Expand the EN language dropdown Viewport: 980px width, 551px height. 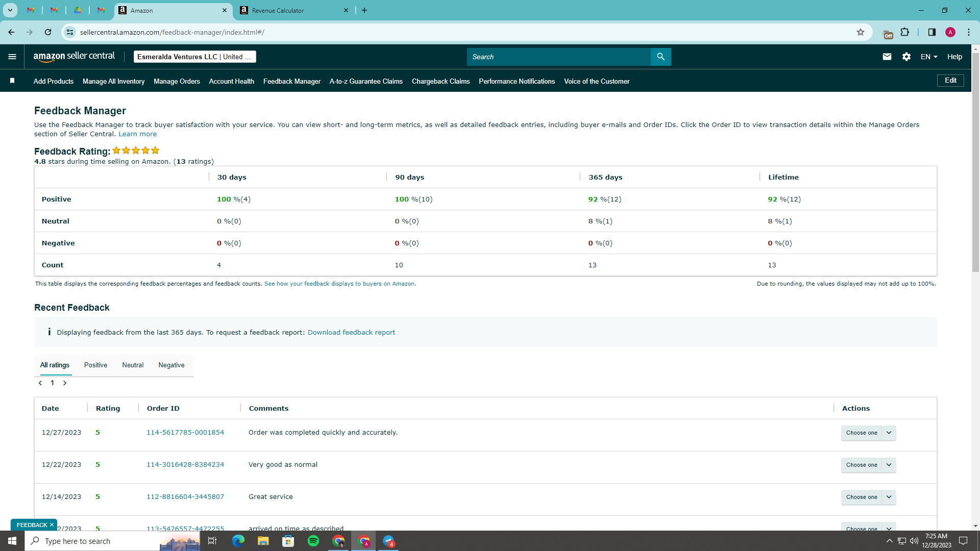(929, 57)
